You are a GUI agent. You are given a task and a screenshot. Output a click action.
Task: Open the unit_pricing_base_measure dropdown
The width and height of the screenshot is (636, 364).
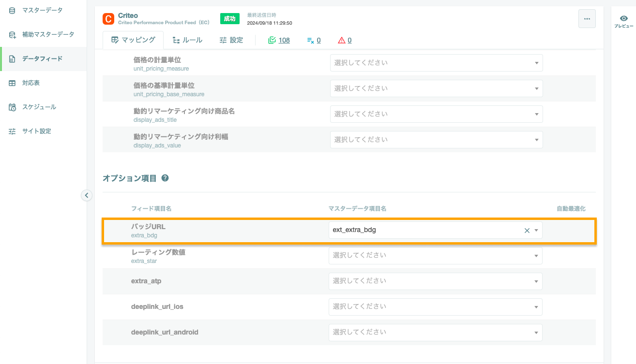pyautogui.click(x=437, y=88)
